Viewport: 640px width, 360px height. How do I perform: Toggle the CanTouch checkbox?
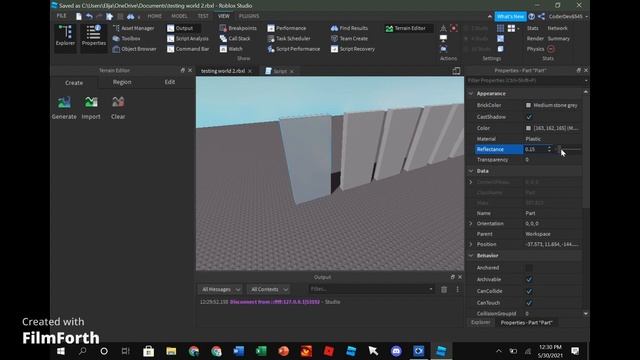point(529,303)
